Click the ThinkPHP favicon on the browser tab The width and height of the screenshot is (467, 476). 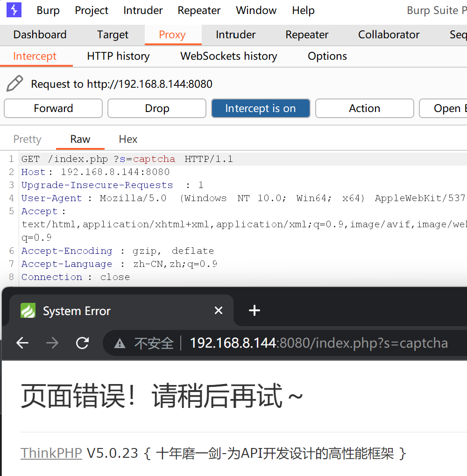point(28,310)
